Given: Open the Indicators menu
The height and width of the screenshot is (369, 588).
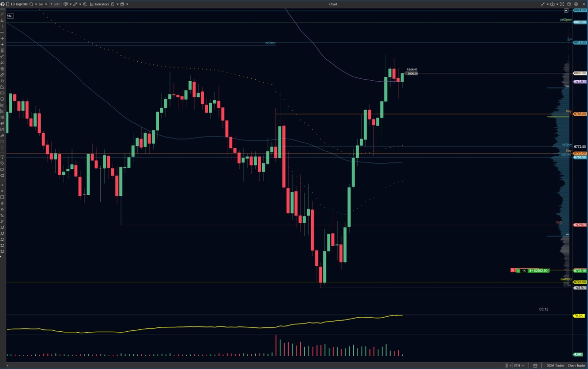Looking at the screenshot, I should tap(99, 4).
